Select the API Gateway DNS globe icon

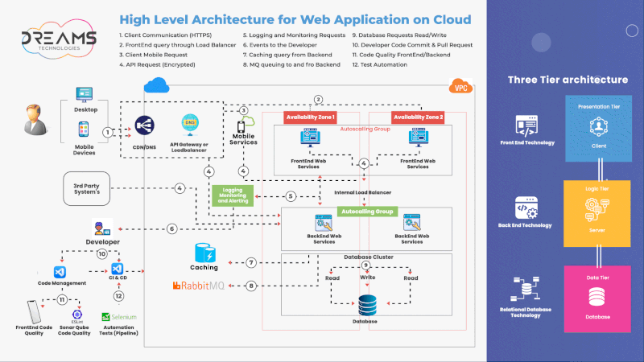tap(190, 123)
